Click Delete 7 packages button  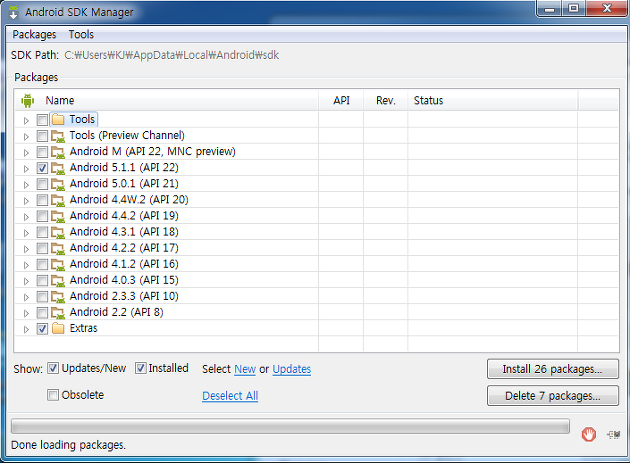tap(553, 396)
